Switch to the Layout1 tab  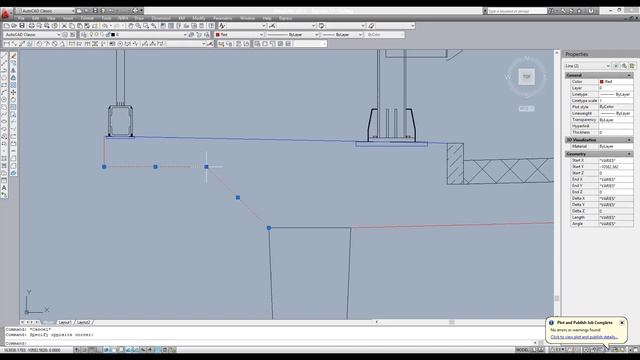(x=64, y=322)
